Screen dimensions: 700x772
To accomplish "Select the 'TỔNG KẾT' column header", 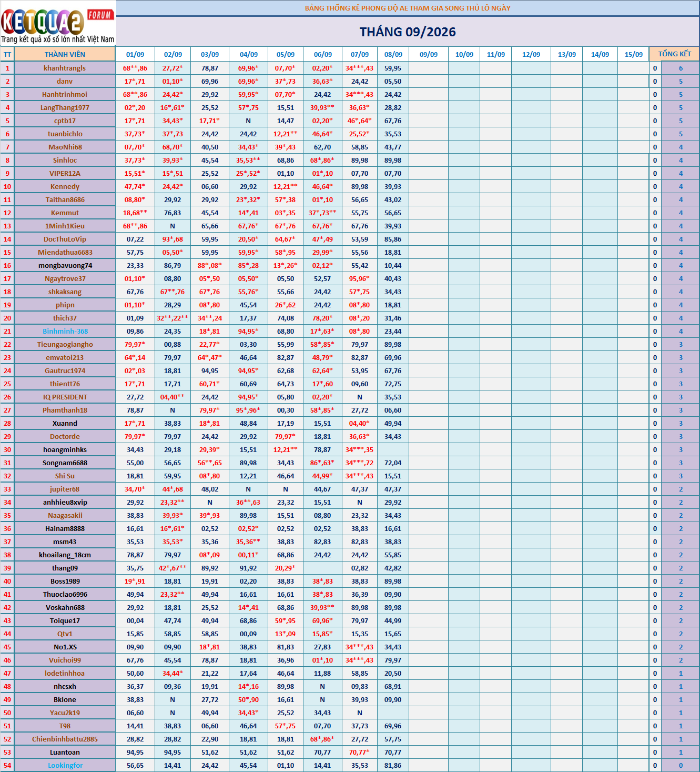I will (x=675, y=54).
